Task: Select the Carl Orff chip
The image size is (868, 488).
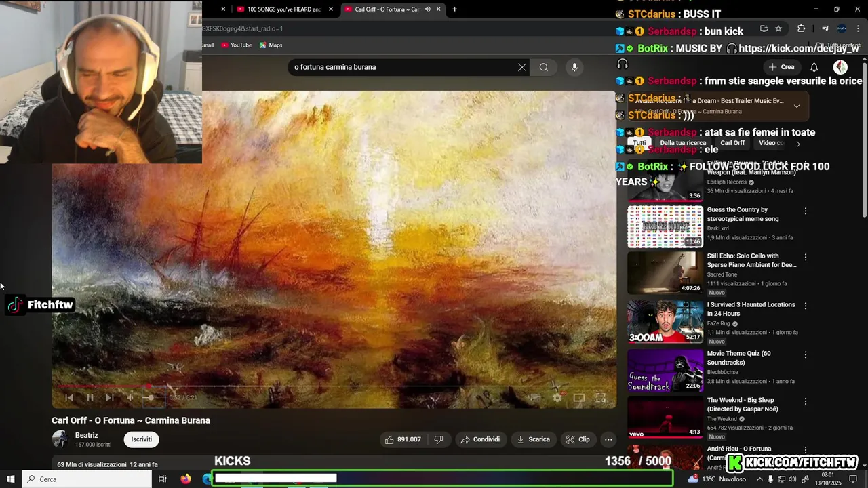Action: tap(732, 143)
